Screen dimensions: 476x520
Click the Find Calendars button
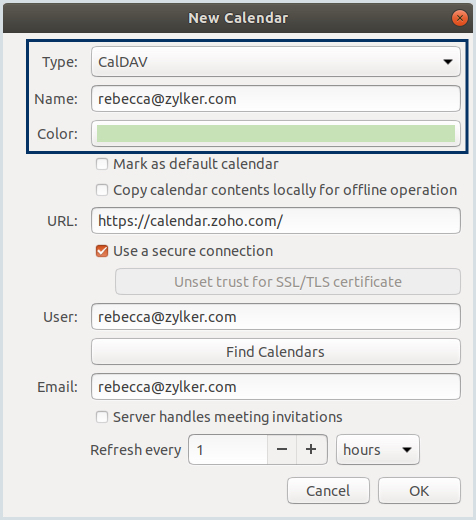pos(276,352)
